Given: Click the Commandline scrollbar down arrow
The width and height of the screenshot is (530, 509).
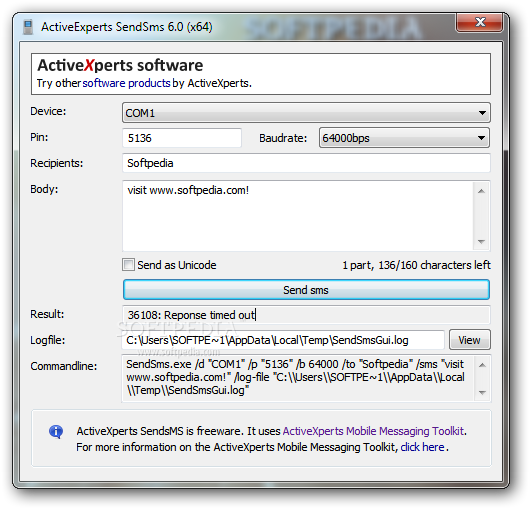Looking at the screenshot, I should coord(482,393).
